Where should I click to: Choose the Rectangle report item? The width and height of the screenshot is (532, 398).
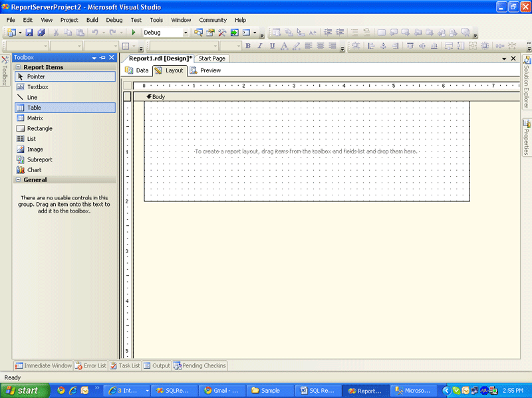point(65,128)
